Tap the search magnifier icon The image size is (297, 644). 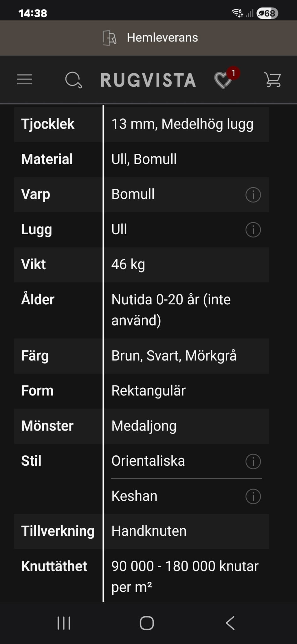(x=74, y=80)
